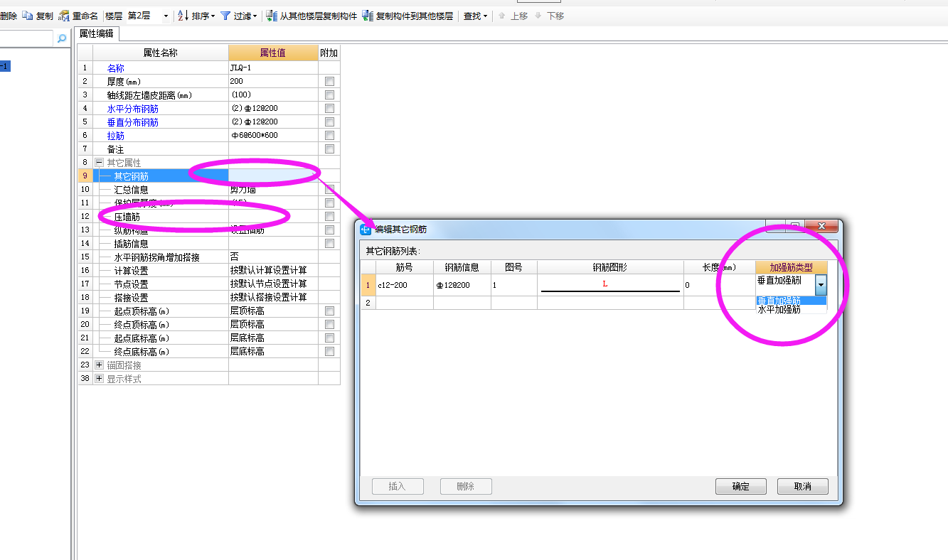Select the 汇总信息 property row
This screenshot has width=948, height=560.
tap(161, 190)
